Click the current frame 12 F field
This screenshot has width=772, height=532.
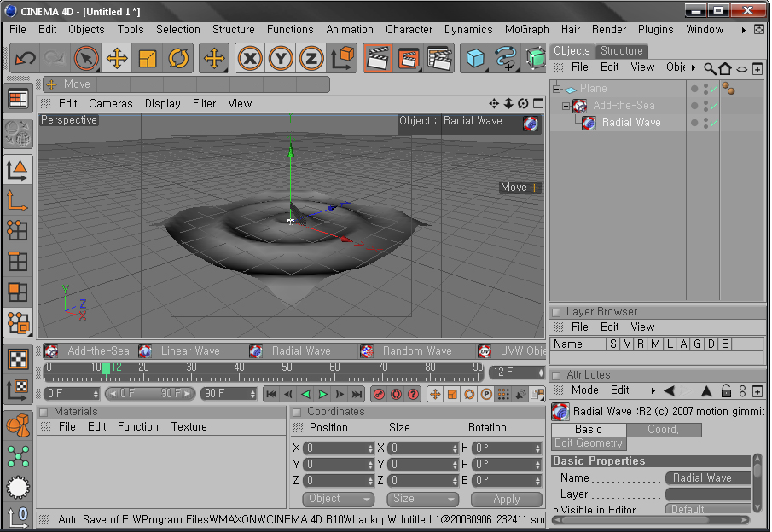pyautogui.click(x=517, y=373)
